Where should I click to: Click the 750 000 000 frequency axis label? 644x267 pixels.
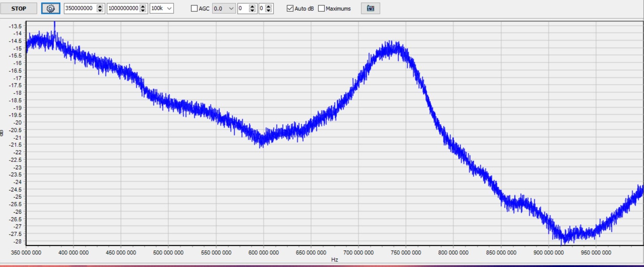[406, 253]
